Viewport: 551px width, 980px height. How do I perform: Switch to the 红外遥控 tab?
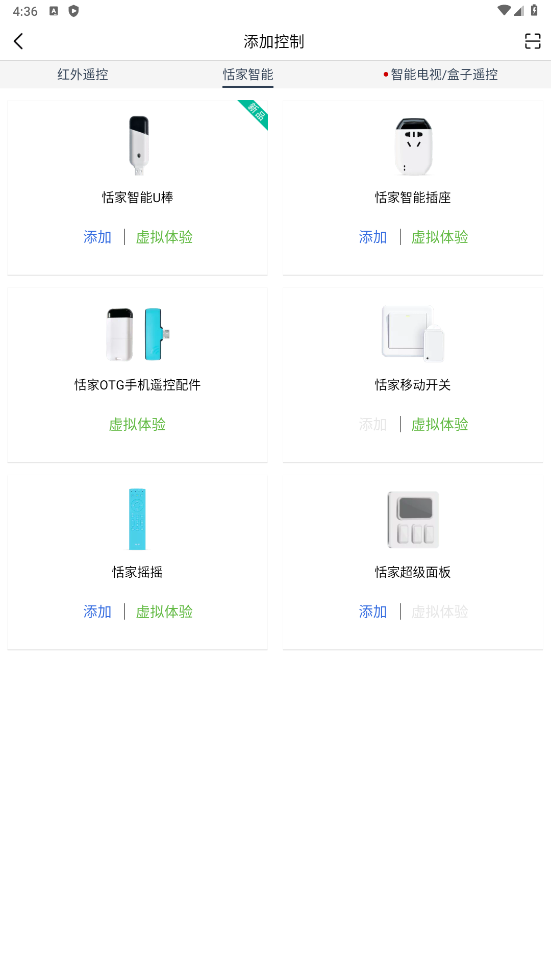[x=83, y=75]
